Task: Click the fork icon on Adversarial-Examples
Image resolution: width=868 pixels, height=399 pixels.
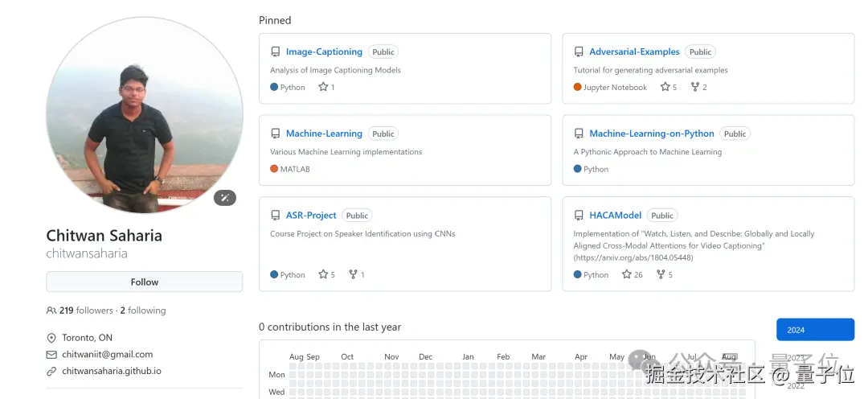Action: [695, 87]
